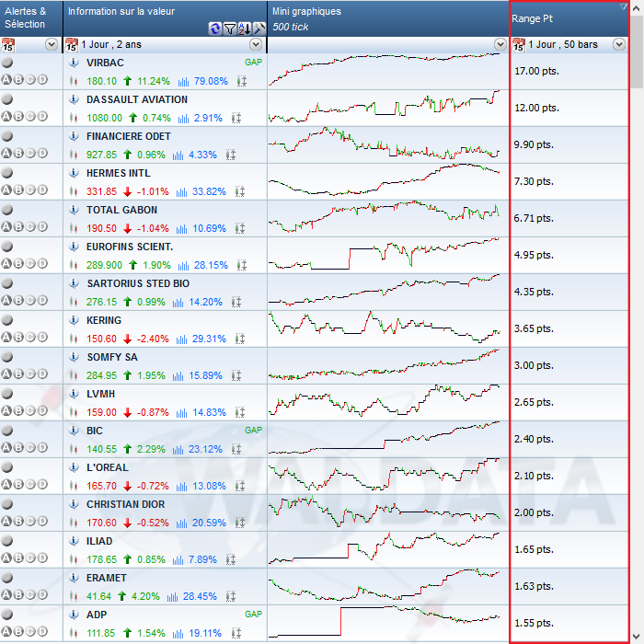This screenshot has width=644, height=644.
Task: Click the refresh list icon in header
Action: click(214, 29)
